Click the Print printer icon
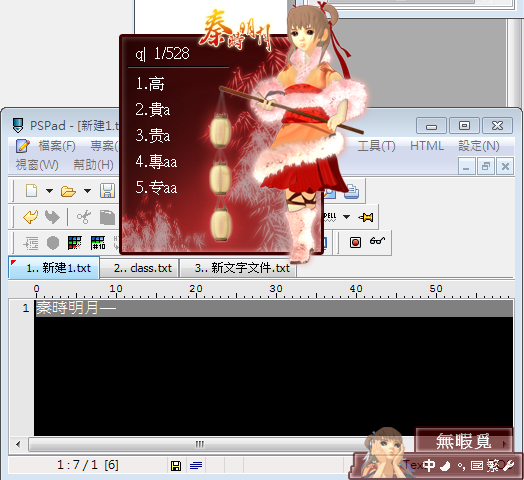This screenshot has width=524, height=480. [x=352, y=192]
